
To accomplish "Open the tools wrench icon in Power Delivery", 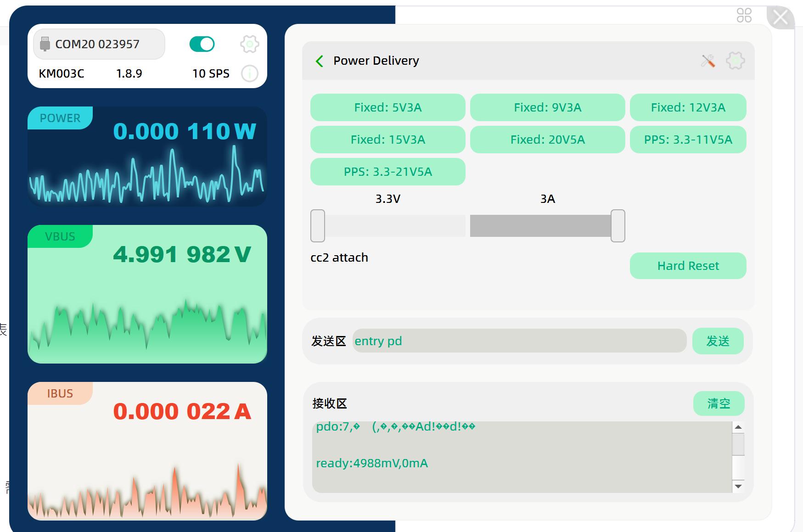I will [708, 61].
